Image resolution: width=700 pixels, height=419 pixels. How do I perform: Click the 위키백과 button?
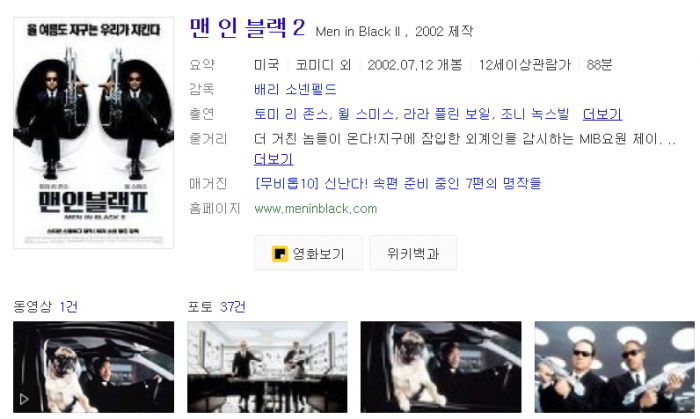click(413, 253)
